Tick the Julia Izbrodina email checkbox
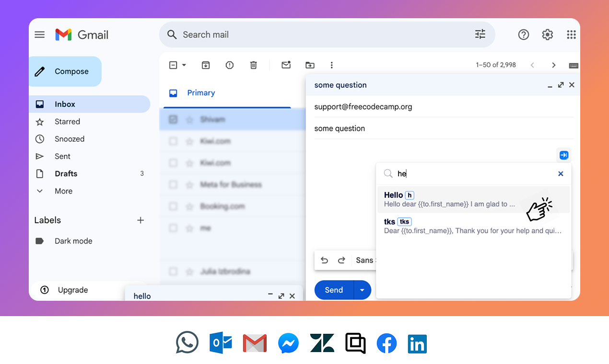Screen dimensions: 609x364 [173, 272]
